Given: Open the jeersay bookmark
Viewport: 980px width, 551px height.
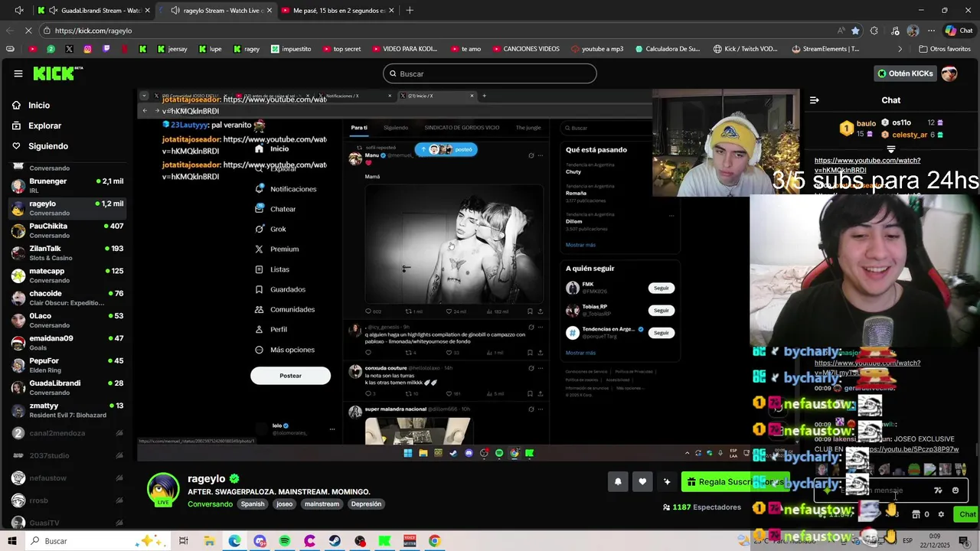Looking at the screenshot, I should tap(171, 49).
